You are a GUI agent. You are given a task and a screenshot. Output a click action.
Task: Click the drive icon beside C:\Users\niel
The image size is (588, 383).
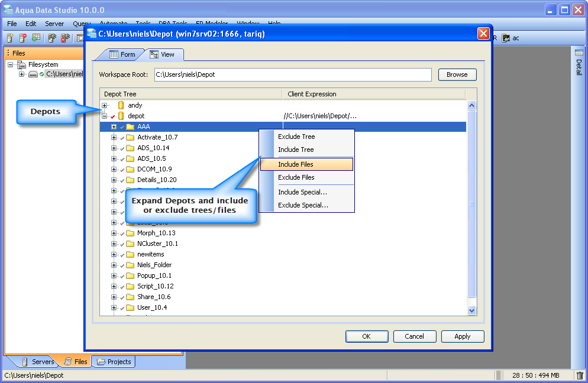point(33,74)
